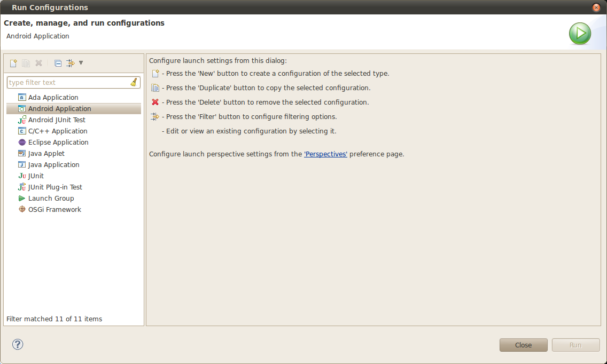Choose the OSGi Framework configuration type
Viewport: 607px width, 364px height.
click(x=54, y=209)
